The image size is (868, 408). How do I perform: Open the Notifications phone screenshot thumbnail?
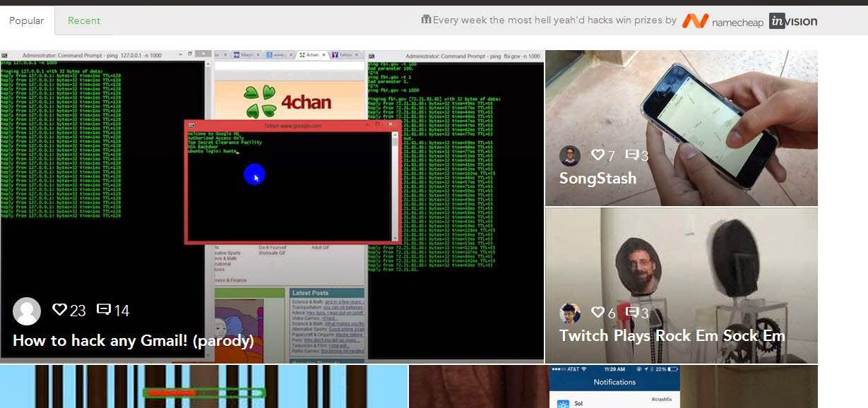coord(614,387)
